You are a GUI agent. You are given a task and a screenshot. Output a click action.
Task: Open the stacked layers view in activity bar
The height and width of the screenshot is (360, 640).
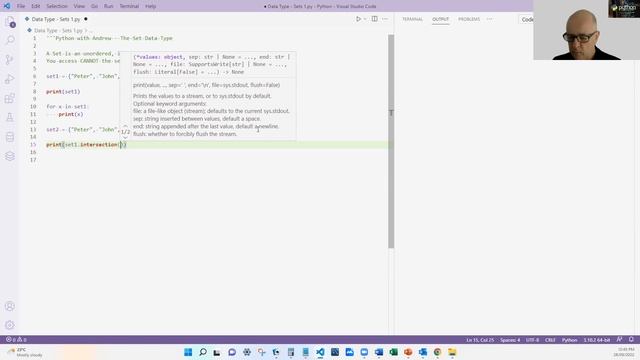click(10, 156)
